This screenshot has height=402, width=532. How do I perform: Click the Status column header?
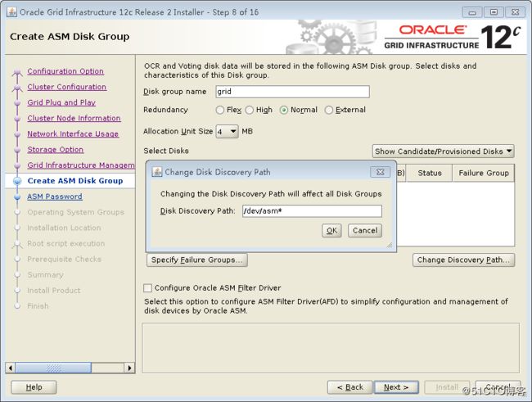[429, 173]
